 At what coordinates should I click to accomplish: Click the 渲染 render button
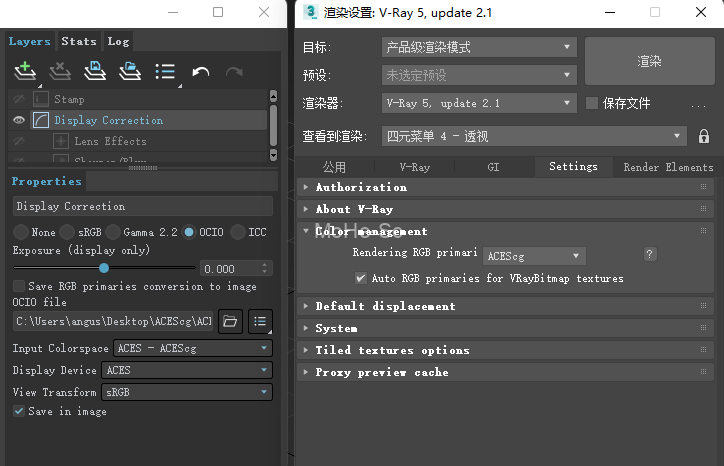click(650, 61)
